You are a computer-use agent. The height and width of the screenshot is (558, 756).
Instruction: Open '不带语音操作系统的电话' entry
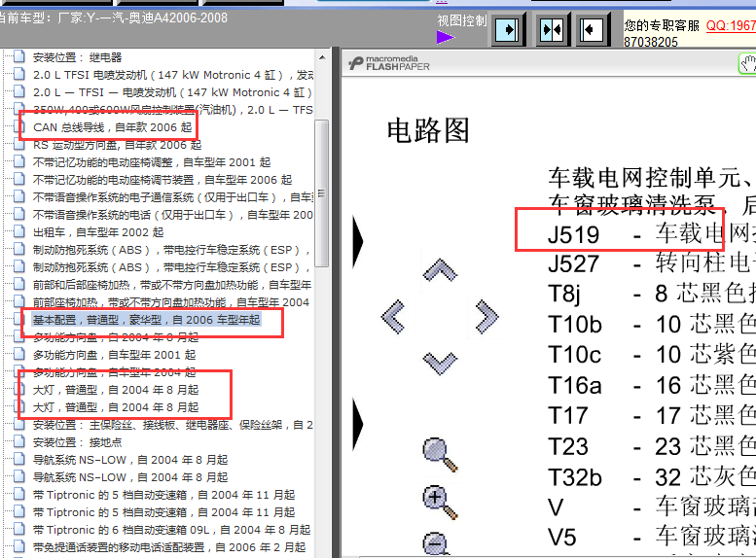point(173,215)
